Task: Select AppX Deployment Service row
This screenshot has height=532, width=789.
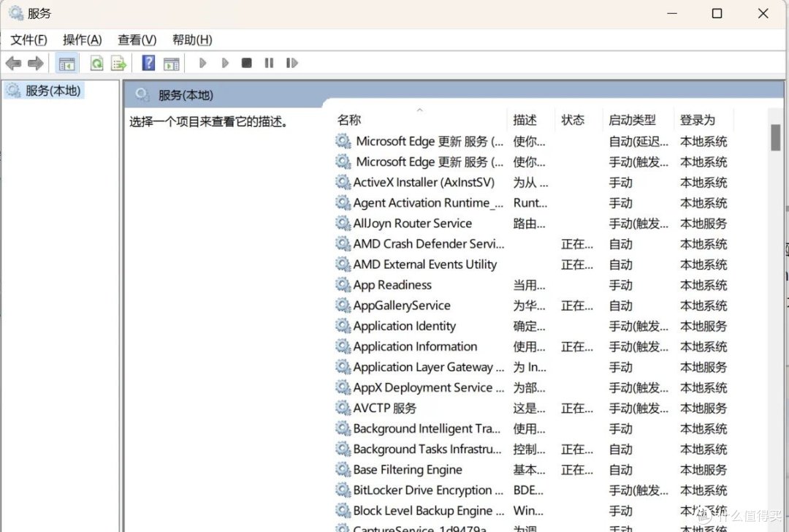Action: click(531, 387)
